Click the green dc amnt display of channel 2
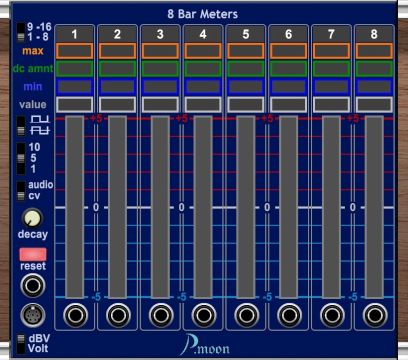This screenshot has height=360, width=408. [117, 69]
